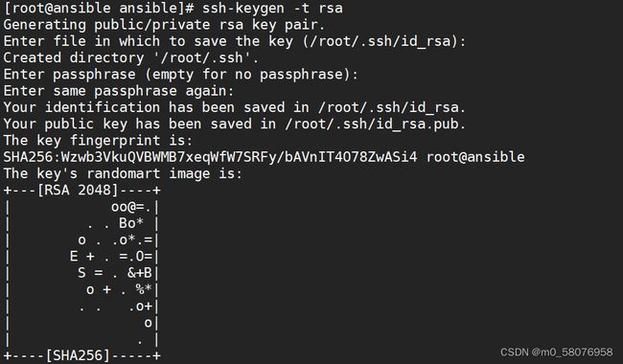Click the 'The key fingerprint is:' line
This screenshot has width=623, height=364.
coord(98,140)
